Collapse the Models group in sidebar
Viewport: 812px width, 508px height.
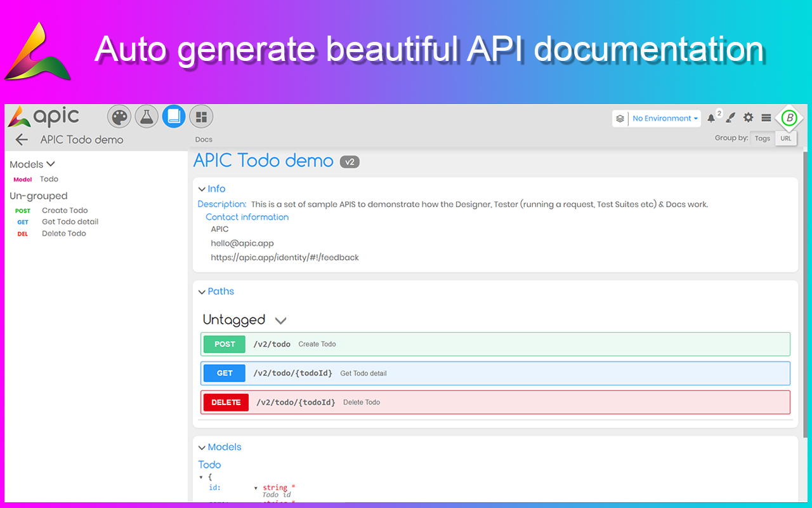pyautogui.click(x=51, y=164)
